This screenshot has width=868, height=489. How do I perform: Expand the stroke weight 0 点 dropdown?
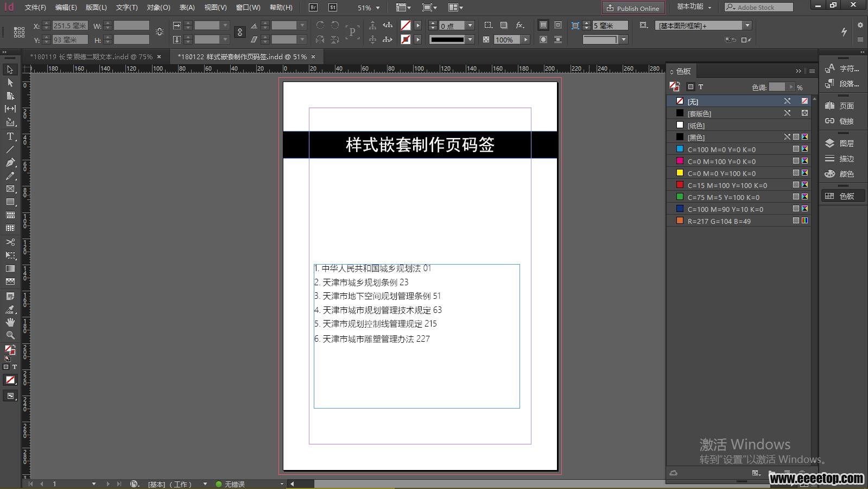tap(470, 26)
